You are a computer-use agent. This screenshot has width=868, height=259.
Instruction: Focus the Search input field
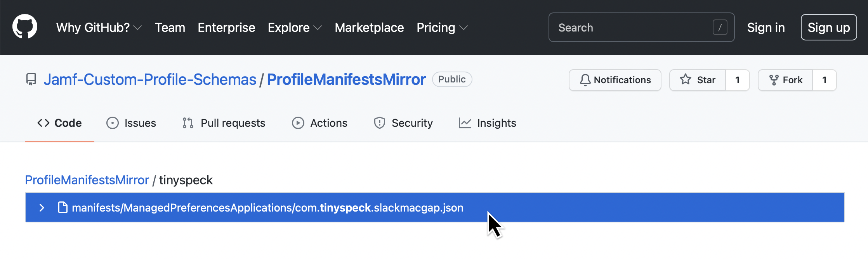point(641,27)
